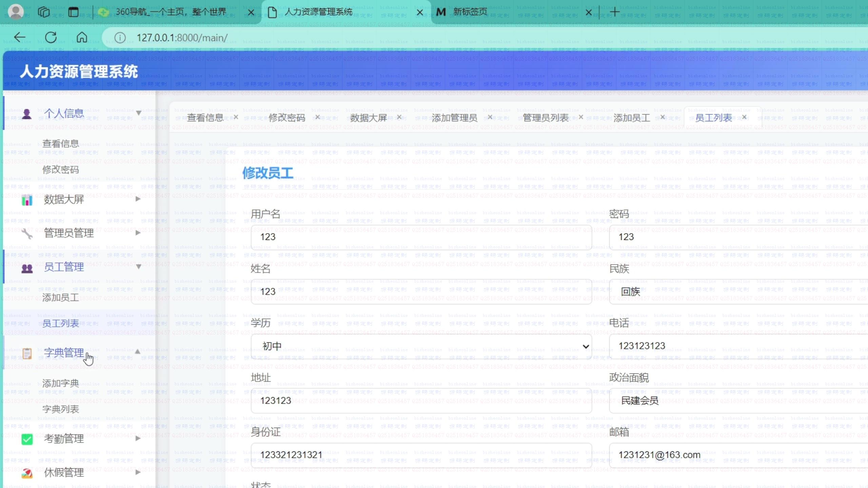This screenshot has width=868, height=488.
Task: Click the 管理员管理 wrench icon
Action: 27,233
